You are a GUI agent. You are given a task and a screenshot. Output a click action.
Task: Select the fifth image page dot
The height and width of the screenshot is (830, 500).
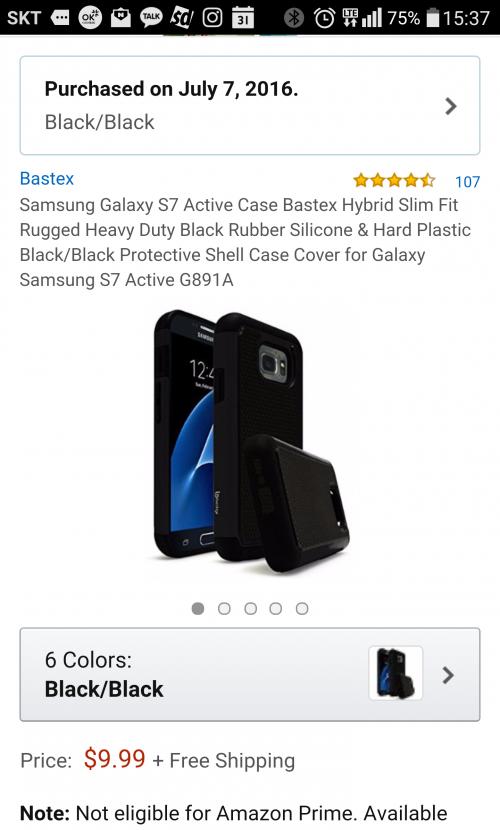tap(302, 609)
